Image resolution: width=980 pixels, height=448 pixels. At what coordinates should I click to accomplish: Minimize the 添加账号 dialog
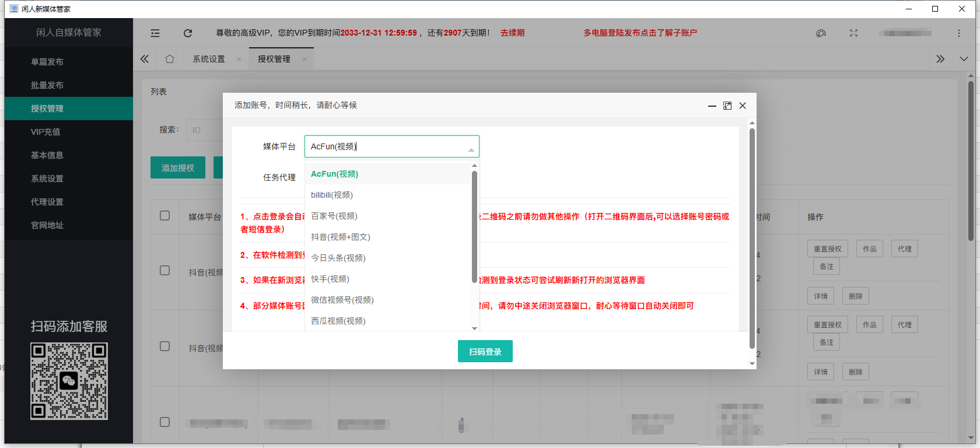712,106
